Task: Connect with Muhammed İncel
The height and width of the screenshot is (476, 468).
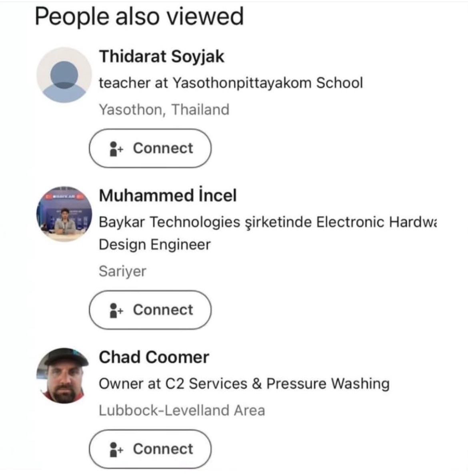Action: [x=150, y=310]
